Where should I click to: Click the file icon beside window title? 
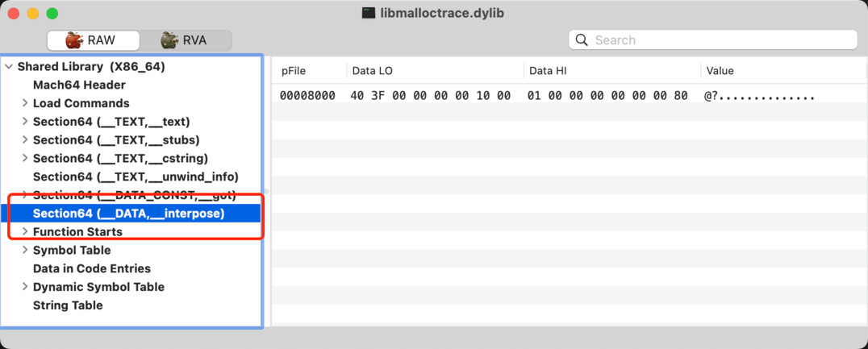coord(368,14)
